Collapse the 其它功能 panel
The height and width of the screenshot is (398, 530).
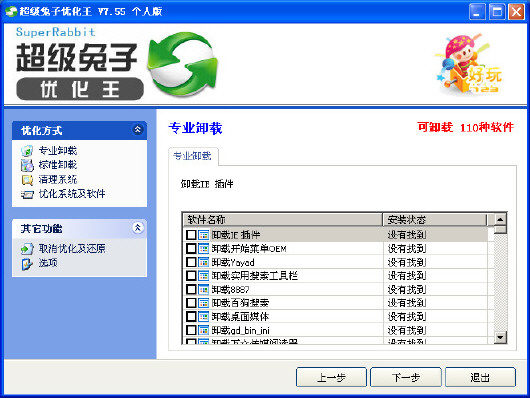pos(138,228)
